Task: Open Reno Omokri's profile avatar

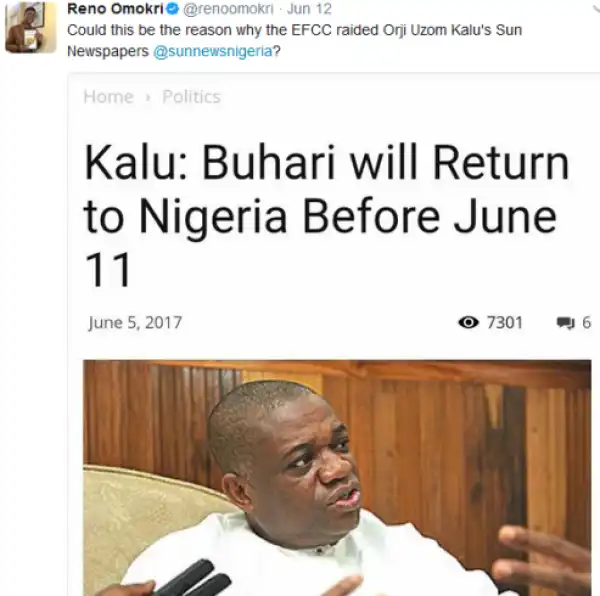Action: click(31, 27)
